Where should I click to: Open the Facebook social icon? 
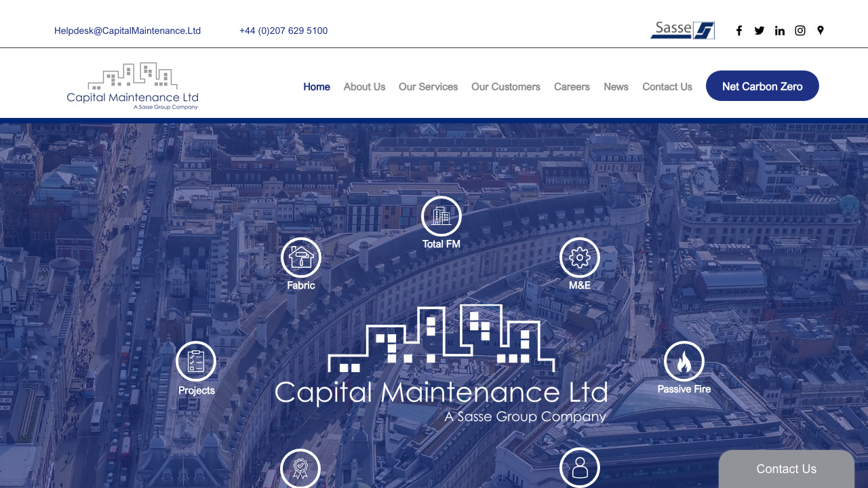739,30
